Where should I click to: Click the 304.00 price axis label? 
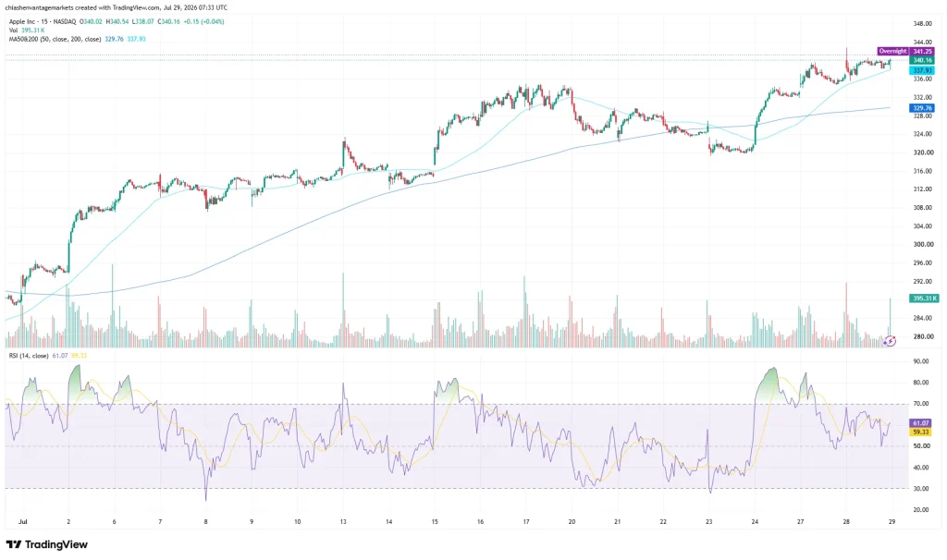point(923,226)
